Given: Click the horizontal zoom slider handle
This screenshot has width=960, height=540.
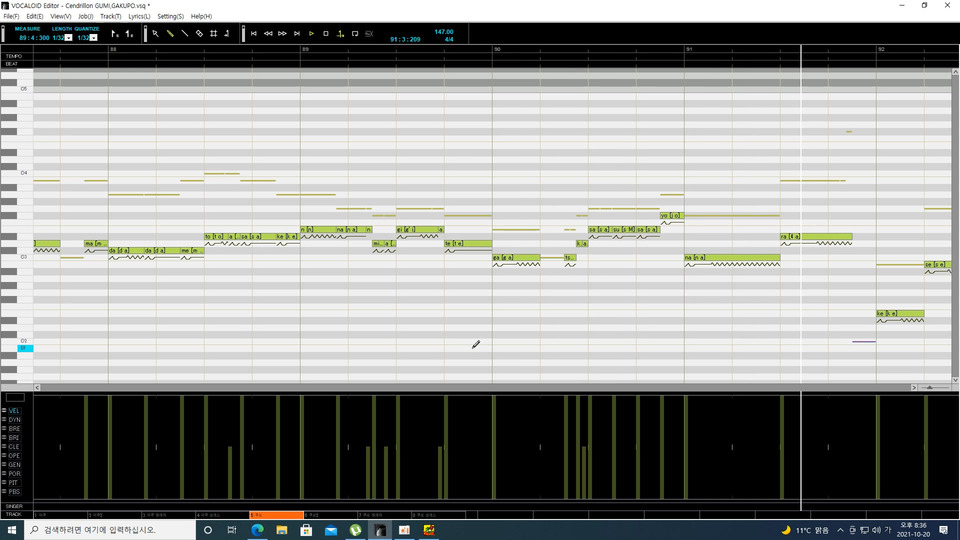Looking at the screenshot, I should tap(929, 388).
